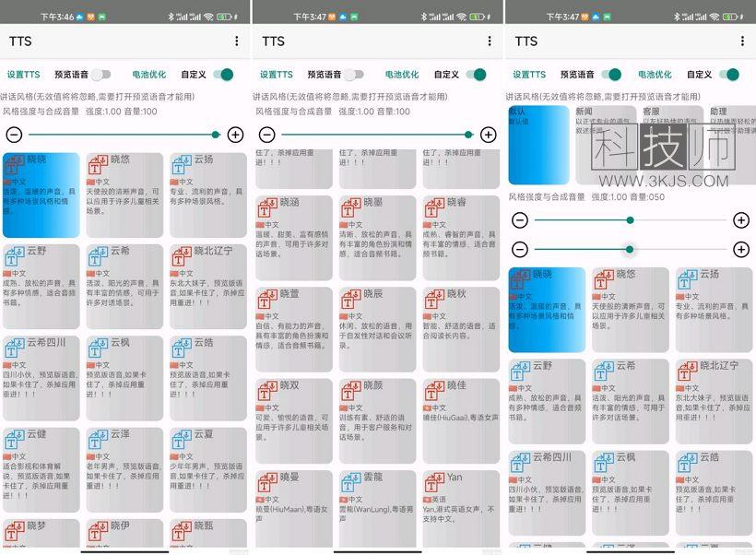Screen dimensions: 756x555
Task: Tap the 曉曼 voice icon
Action: (267, 482)
